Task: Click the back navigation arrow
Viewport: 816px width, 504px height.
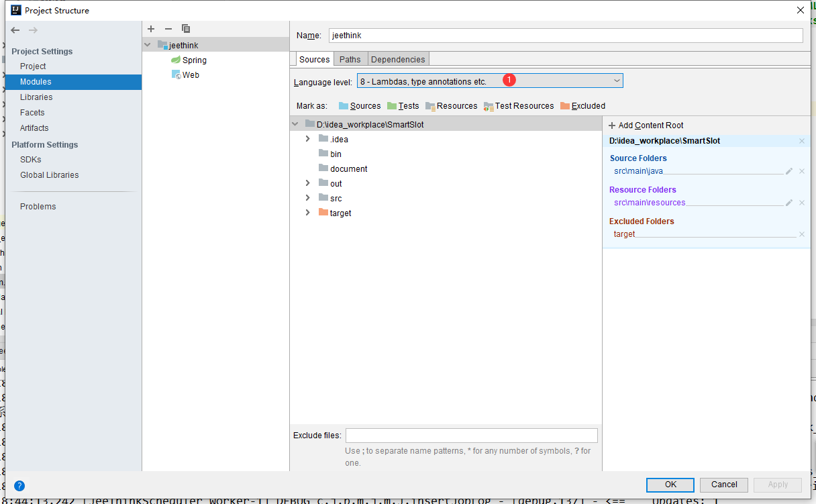Action: pos(15,30)
